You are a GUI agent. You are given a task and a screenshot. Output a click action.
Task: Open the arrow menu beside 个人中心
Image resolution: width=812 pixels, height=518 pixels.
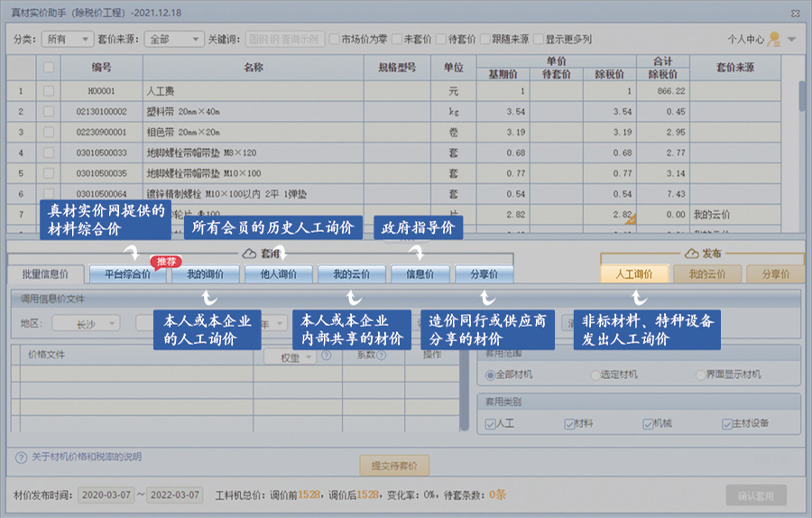tap(791, 40)
